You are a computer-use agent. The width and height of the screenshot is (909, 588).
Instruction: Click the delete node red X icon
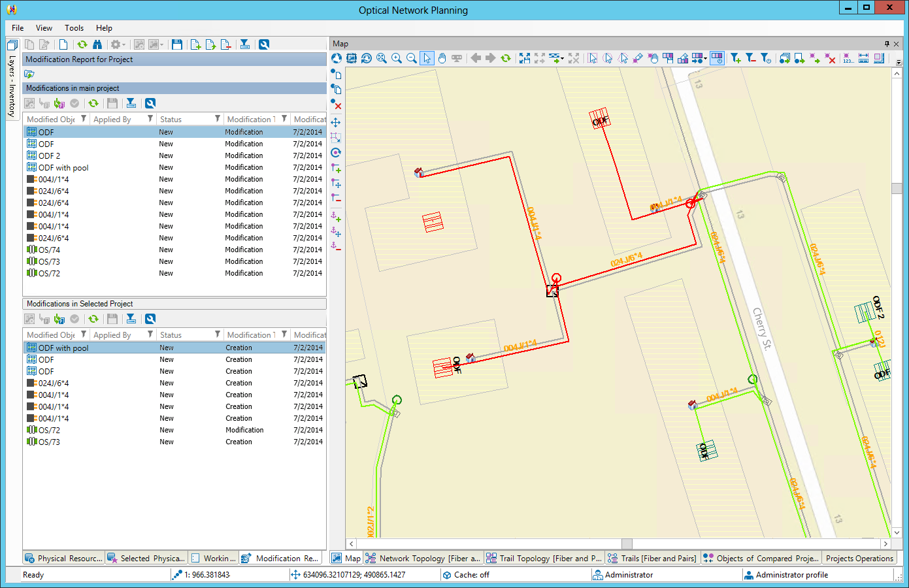coord(831,58)
